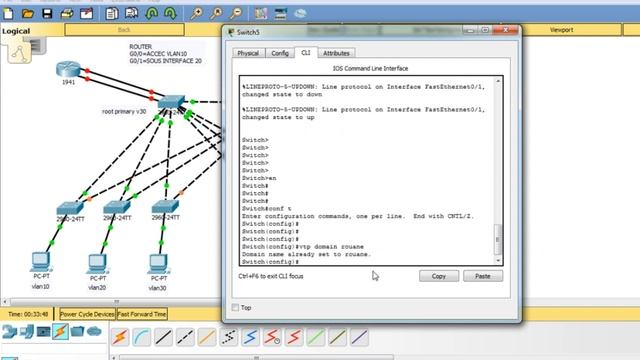The image size is (640, 360).
Task: Open the Attributes tab
Action: [336, 53]
